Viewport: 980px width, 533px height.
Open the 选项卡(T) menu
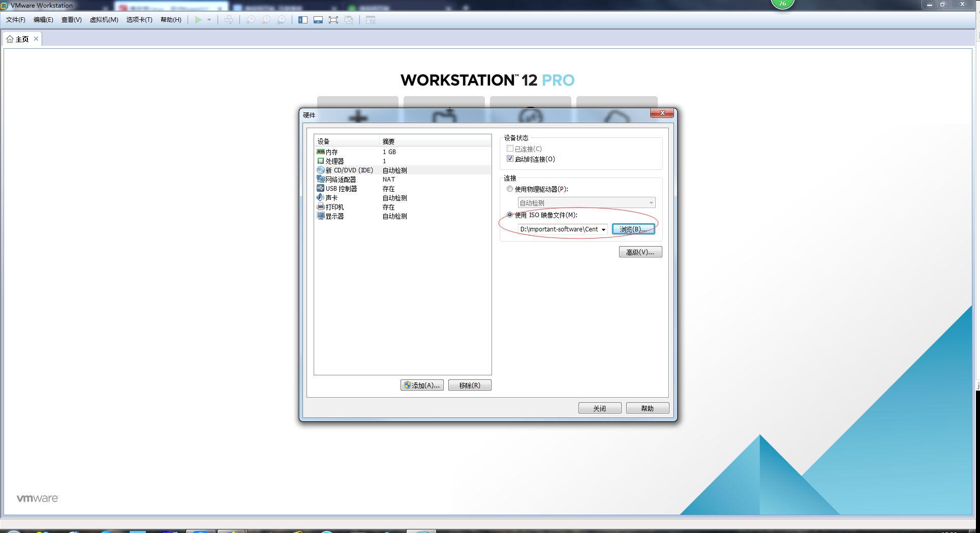(139, 20)
